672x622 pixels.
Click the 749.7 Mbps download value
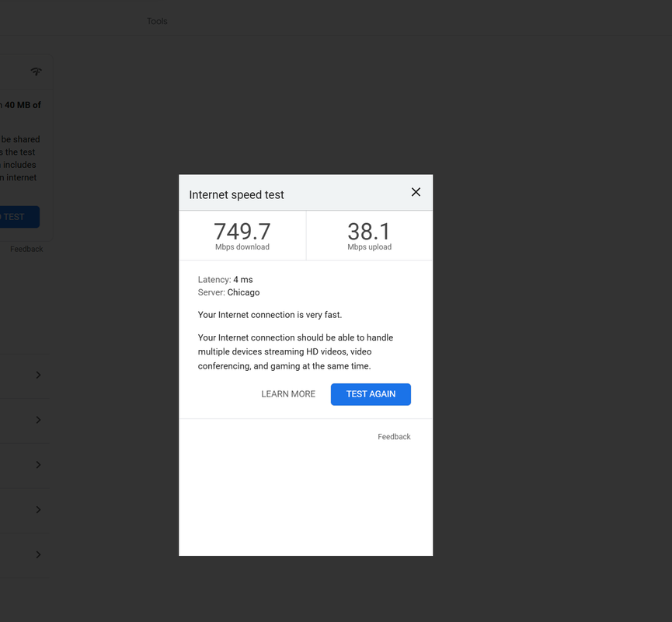point(242,231)
